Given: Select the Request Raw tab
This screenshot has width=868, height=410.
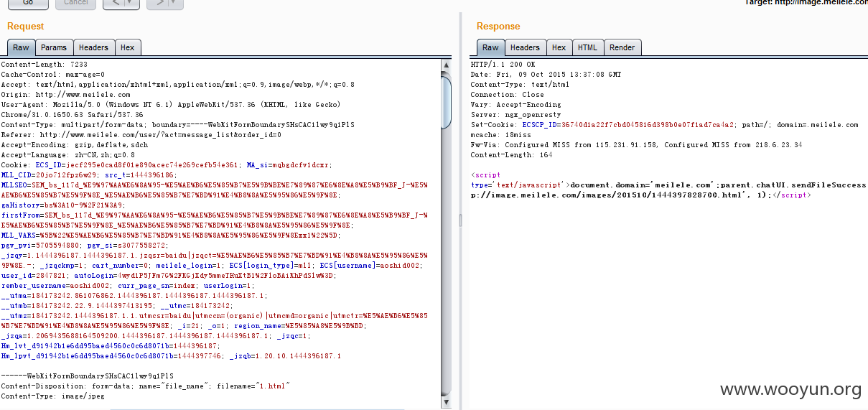Looking at the screenshot, I should [21, 47].
